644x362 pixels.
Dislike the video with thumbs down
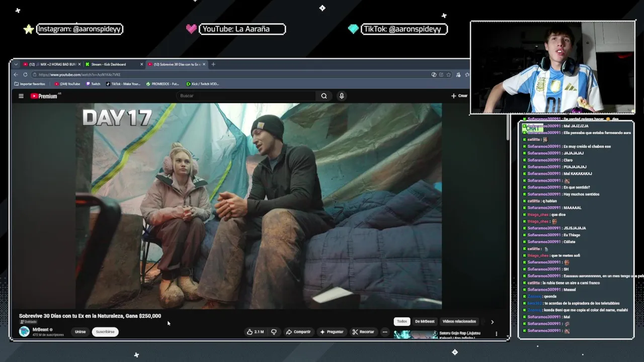[x=274, y=332]
